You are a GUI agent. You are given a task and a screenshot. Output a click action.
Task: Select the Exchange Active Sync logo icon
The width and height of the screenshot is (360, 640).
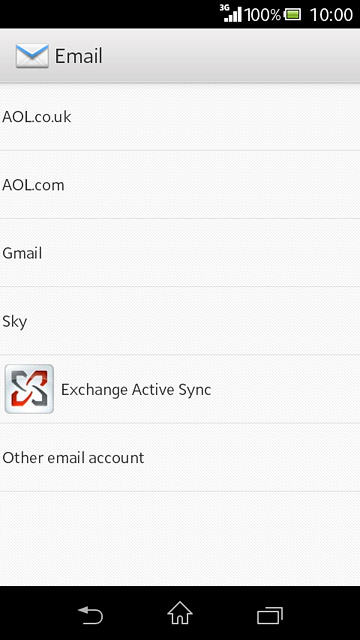tap(29, 389)
